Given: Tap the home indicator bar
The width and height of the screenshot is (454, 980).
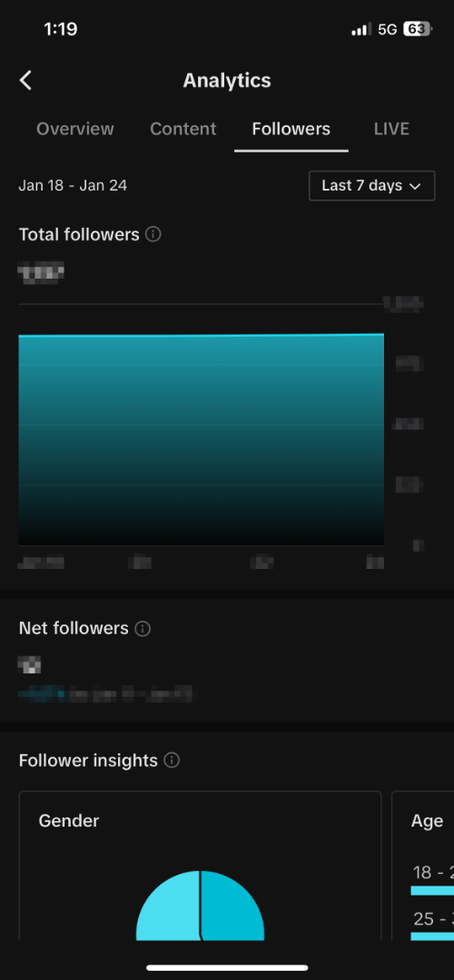Looking at the screenshot, I should (x=227, y=967).
